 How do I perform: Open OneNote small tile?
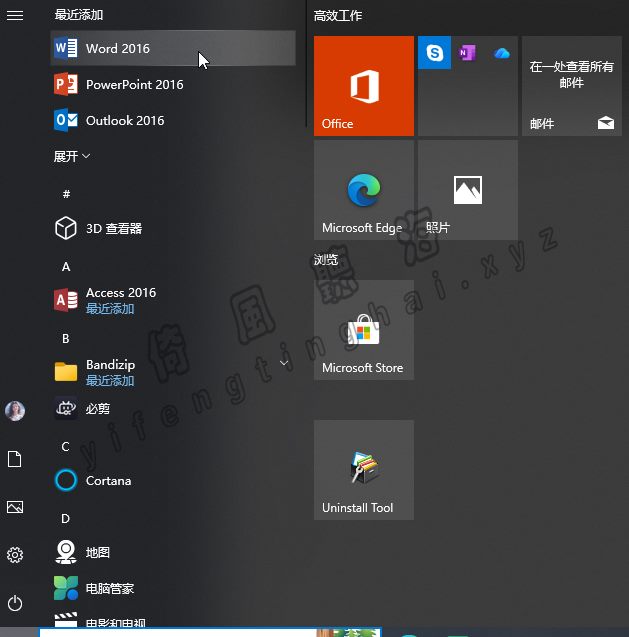coord(468,52)
